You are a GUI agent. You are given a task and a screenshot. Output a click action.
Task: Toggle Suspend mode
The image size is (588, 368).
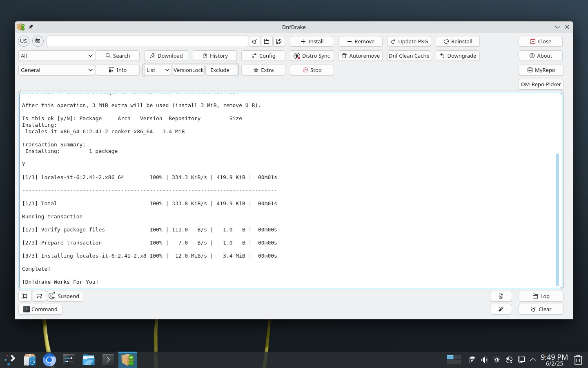click(x=65, y=296)
